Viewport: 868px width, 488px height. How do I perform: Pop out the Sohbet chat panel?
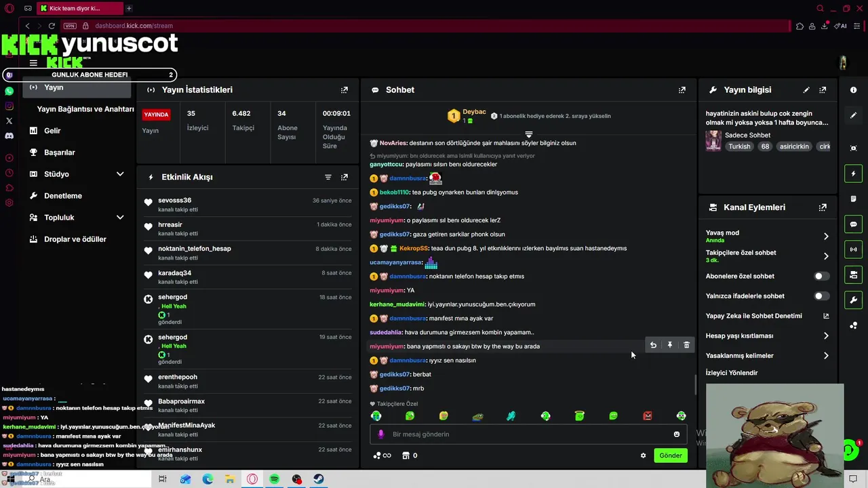(x=682, y=89)
